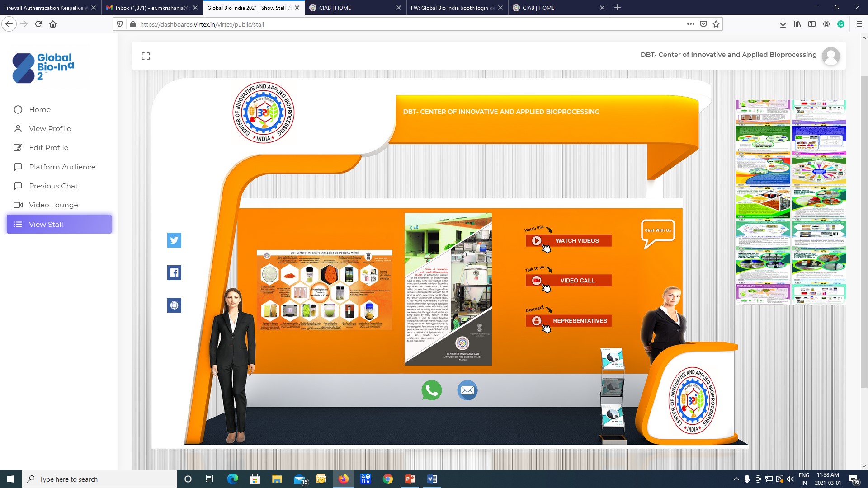Open the user avatar profile icon
Viewport: 868px width, 488px height.
pyautogui.click(x=831, y=56)
